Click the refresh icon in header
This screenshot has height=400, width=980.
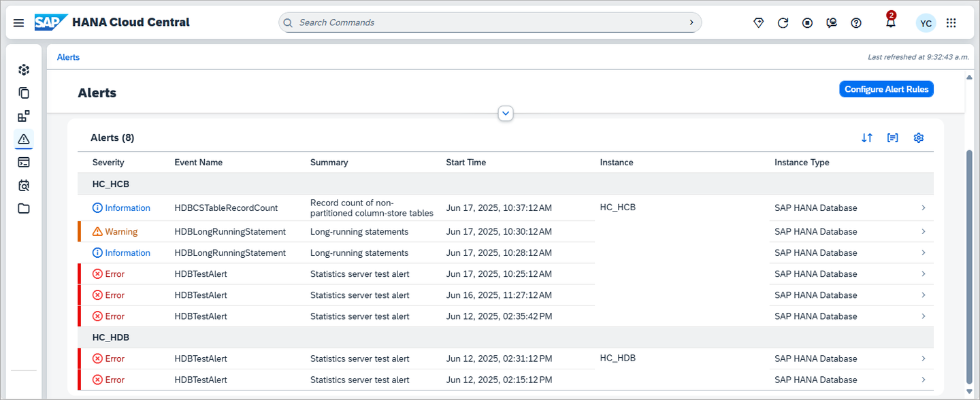(x=783, y=23)
